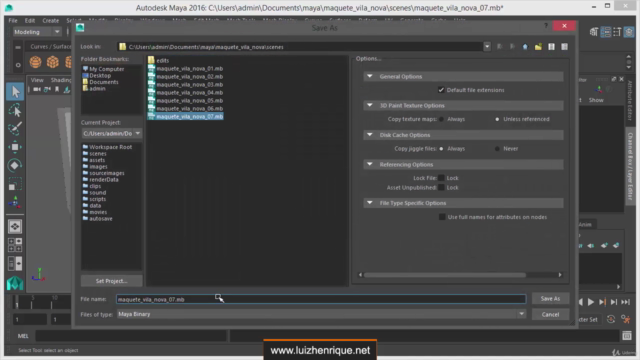Select file maquete_vila_nova_03.mb
Viewport: 640px width, 360px height.
pyautogui.click(x=190, y=84)
